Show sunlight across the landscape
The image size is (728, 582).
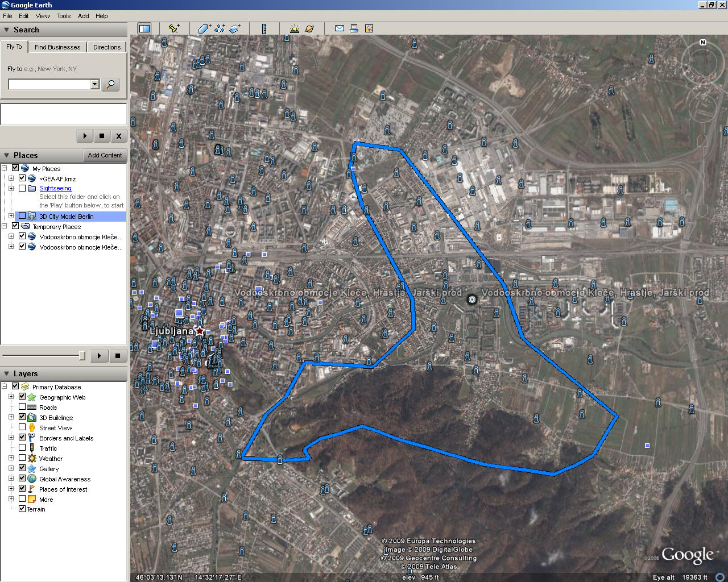[294, 28]
